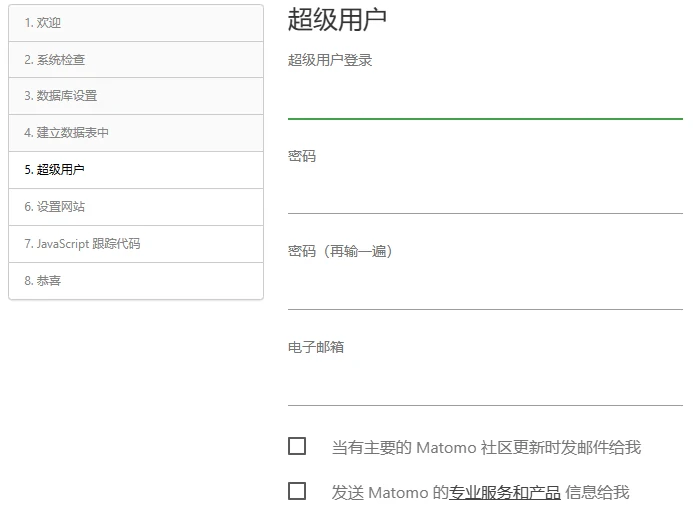Jump to the "6. 设置网站" step
The image size is (693, 523).
point(55,207)
